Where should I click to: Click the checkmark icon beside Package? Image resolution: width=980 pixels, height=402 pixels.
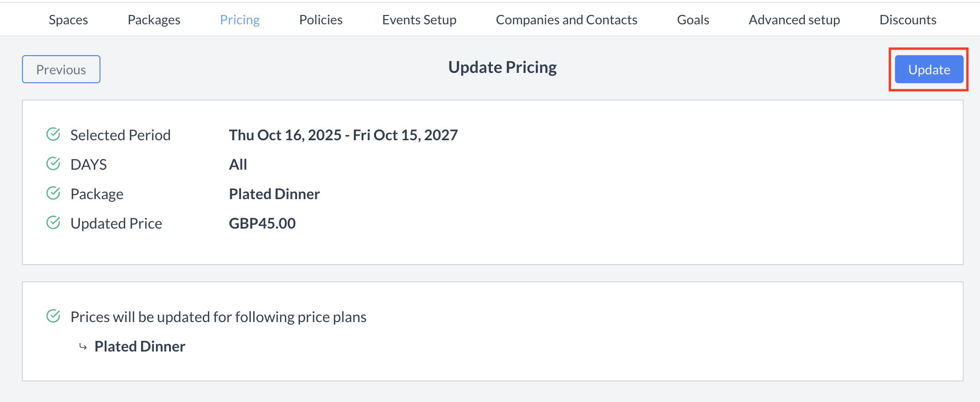pyautogui.click(x=53, y=193)
